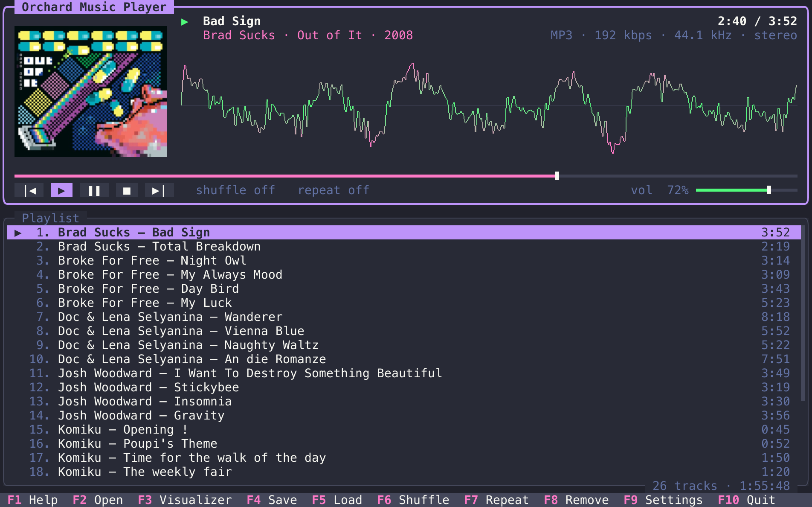Select Brad Sucks – Bad Sign row
The image size is (812, 507).
[404, 233]
